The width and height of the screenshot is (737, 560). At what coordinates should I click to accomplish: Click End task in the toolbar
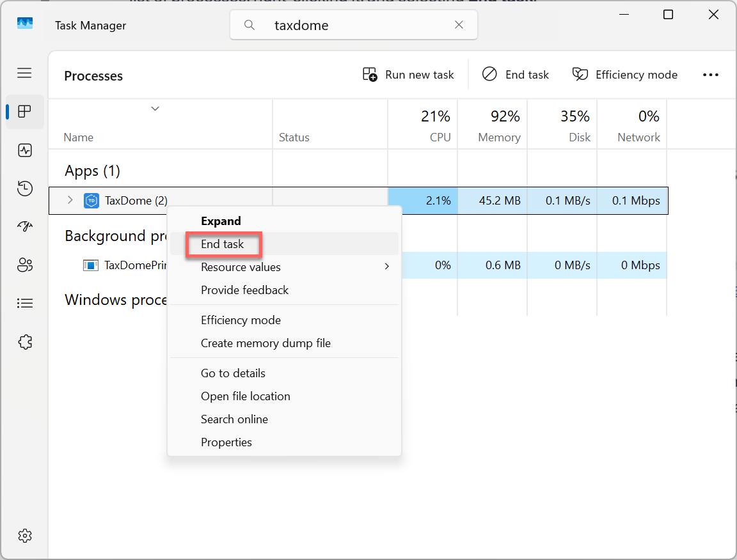[515, 75]
